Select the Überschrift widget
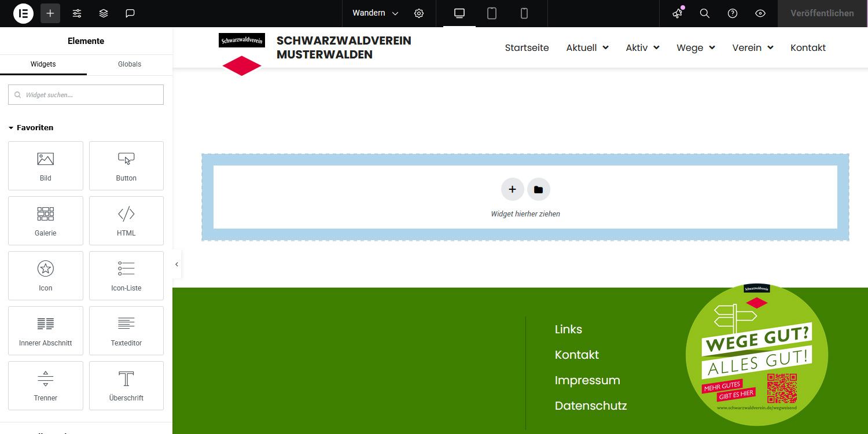The height and width of the screenshot is (434, 868). (126, 385)
